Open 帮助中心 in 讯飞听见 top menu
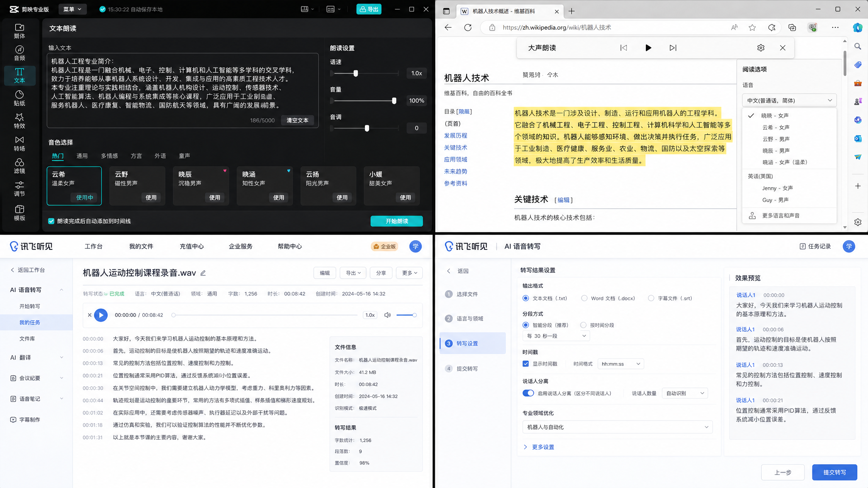Screen dimensions: 868x488 pyautogui.click(x=290, y=247)
